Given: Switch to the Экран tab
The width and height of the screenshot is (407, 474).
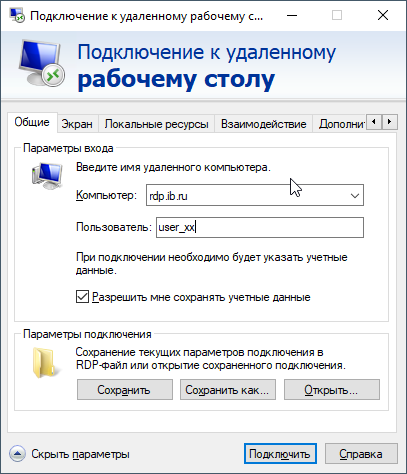Looking at the screenshot, I should (77, 124).
